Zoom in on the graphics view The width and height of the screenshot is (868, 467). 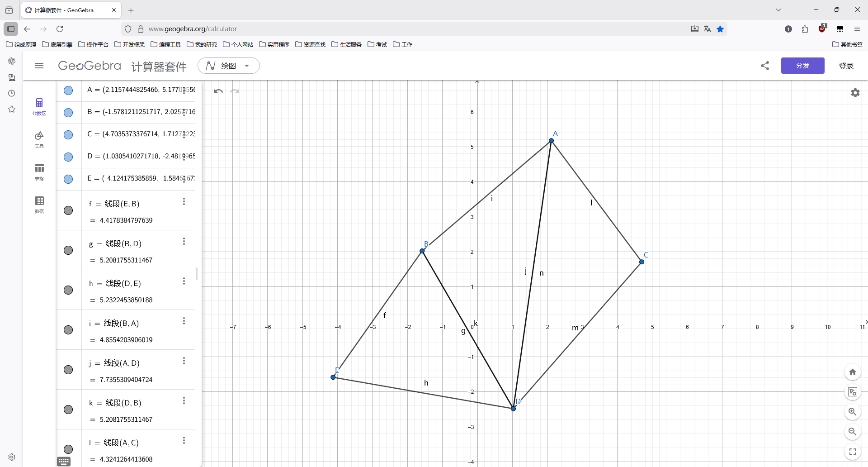[x=852, y=412]
